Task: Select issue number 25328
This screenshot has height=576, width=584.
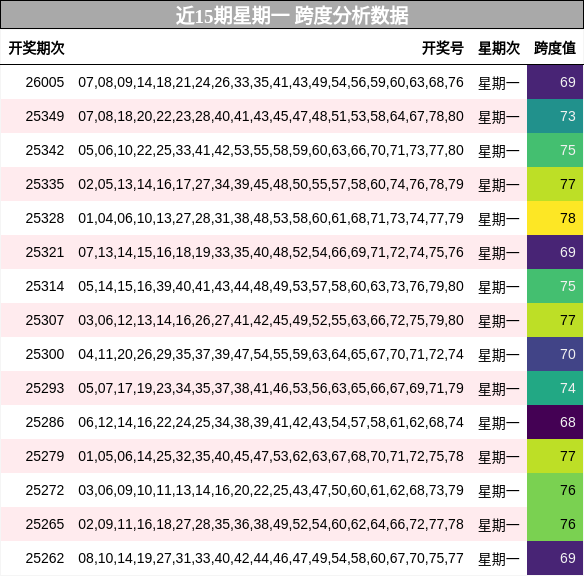Action: tap(45, 218)
